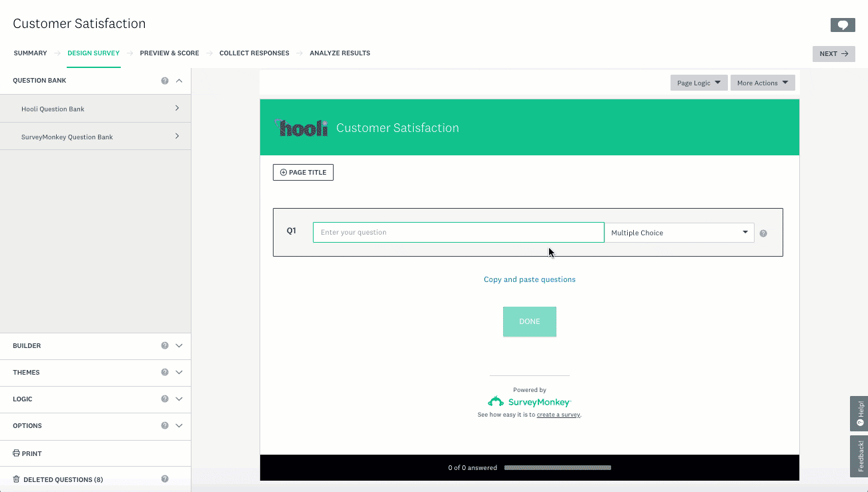Image resolution: width=868 pixels, height=492 pixels.
Task: Expand Hooli Question Bank
Action: pos(95,109)
